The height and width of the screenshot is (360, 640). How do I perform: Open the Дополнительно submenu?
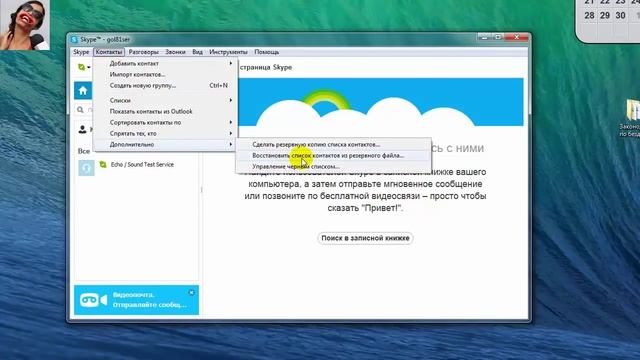(165, 144)
